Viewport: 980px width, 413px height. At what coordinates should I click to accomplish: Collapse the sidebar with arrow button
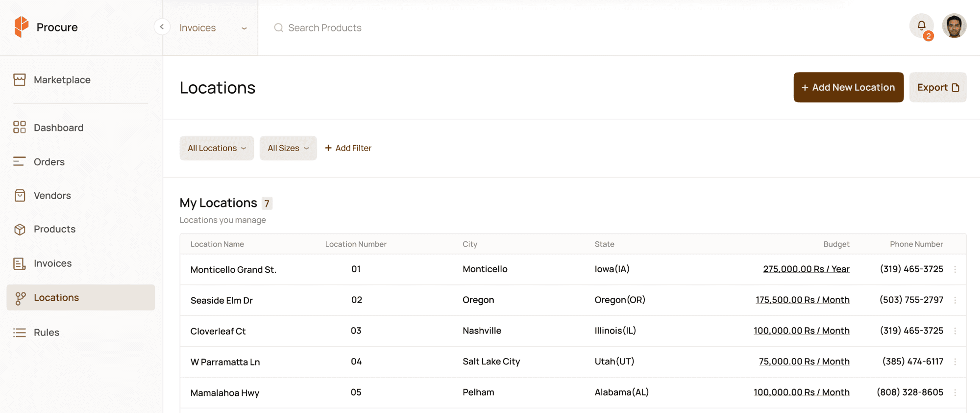tap(162, 26)
